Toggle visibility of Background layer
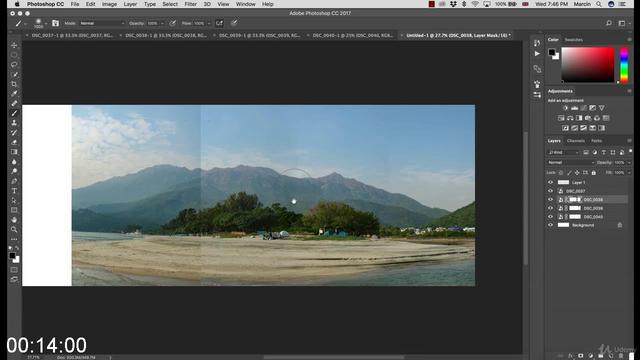Screen dimensions: 640x360 click(x=550, y=225)
